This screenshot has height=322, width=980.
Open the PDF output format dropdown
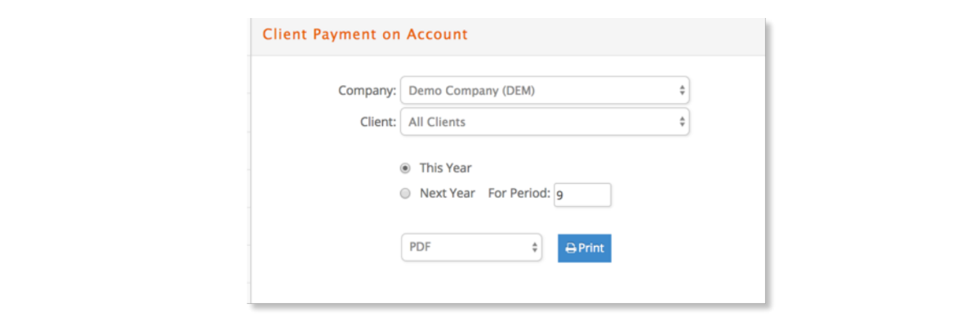(x=471, y=247)
